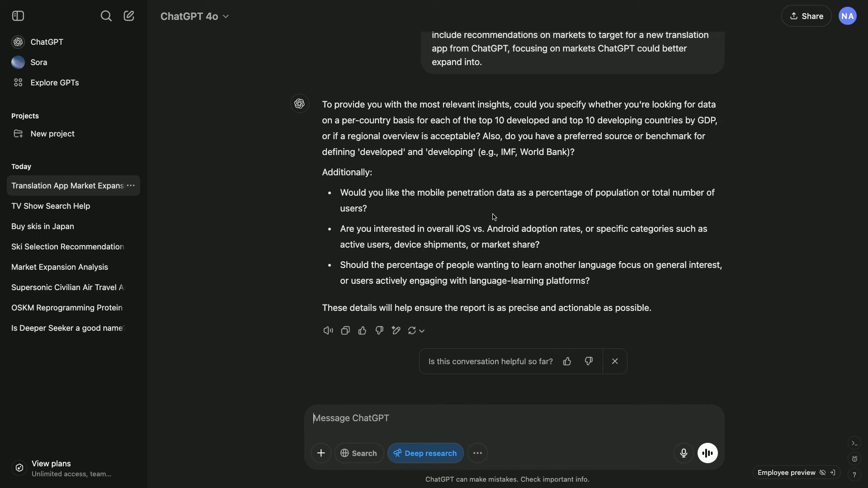Select Explore GPTs in sidebar
This screenshot has width=868, height=488.
(54, 83)
